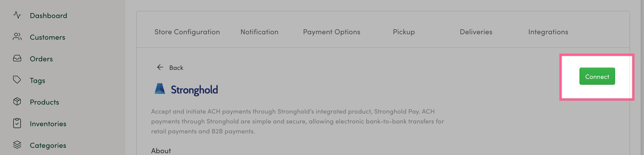Click the Stronghold logo
644x155 pixels.
click(x=186, y=89)
